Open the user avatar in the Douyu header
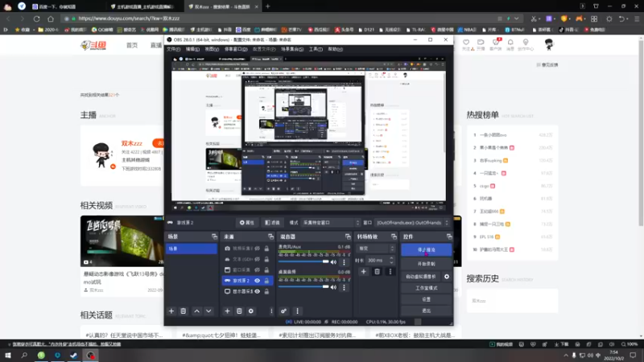The height and width of the screenshot is (362, 644). [x=549, y=44]
